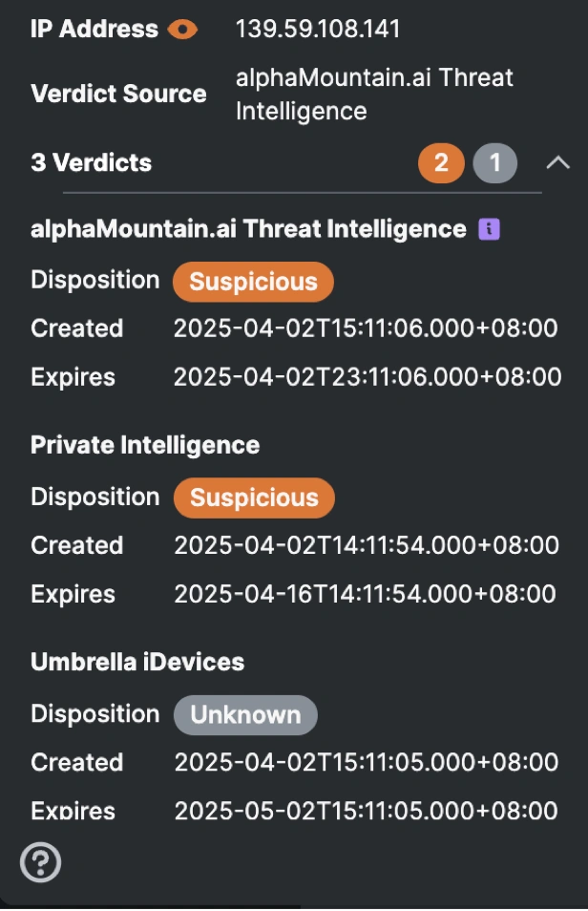Click the Suspicious disposition badge under alphaMountain.ai
Viewport: 588px width, 911px height.
[x=252, y=280]
